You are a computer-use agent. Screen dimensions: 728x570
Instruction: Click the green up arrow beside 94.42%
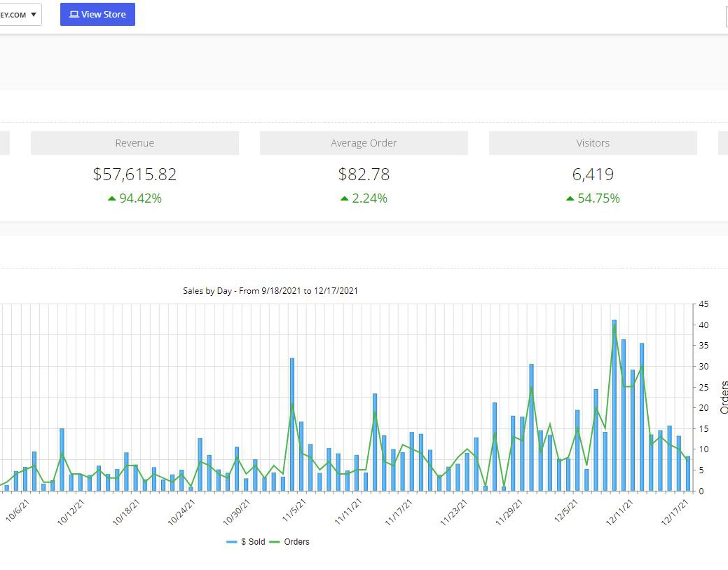click(111, 198)
